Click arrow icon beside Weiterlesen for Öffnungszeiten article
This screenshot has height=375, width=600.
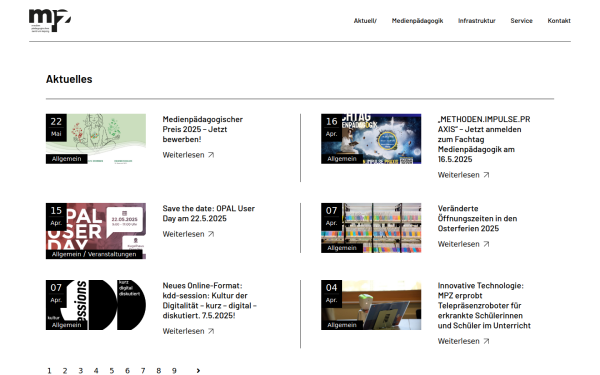click(x=486, y=244)
